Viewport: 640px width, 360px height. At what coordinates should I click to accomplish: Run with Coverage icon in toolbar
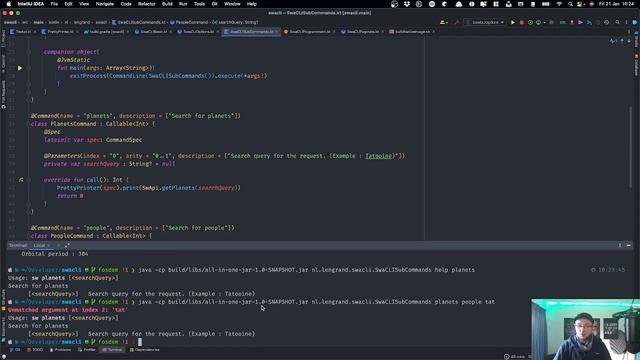coord(538,22)
